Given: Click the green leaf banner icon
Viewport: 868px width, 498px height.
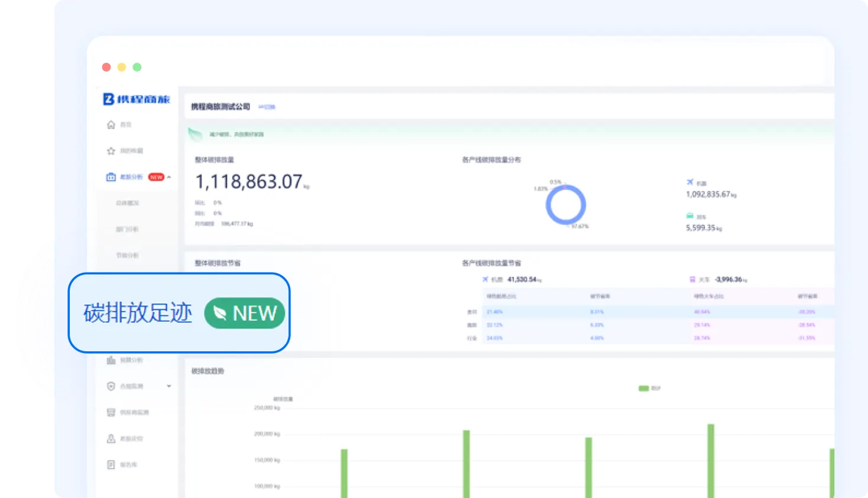Looking at the screenshot, I should click(x=195, y=134).
